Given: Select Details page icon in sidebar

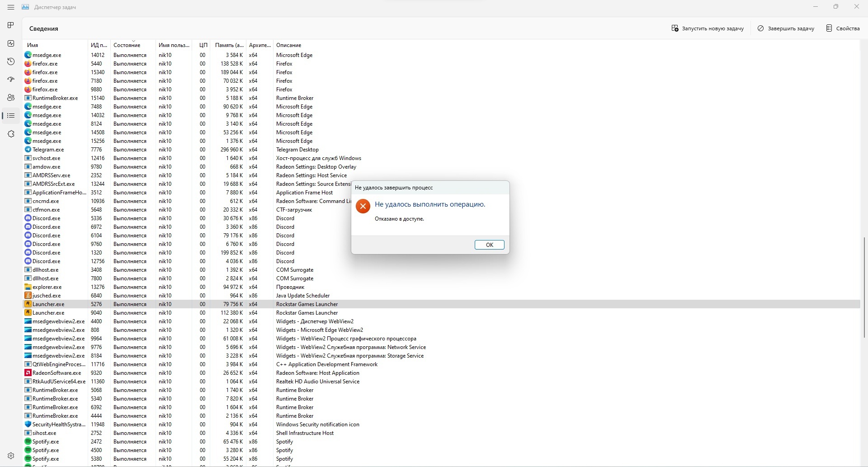Looking at the screenshot, I should (11, 116).
